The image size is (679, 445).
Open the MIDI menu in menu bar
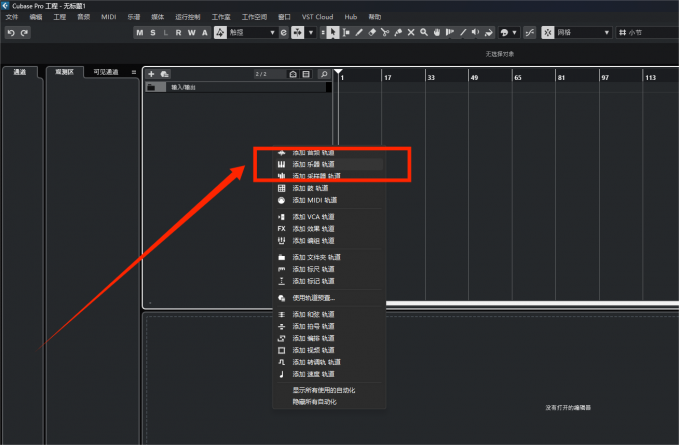pyautogui.click(x=109, y=17)
